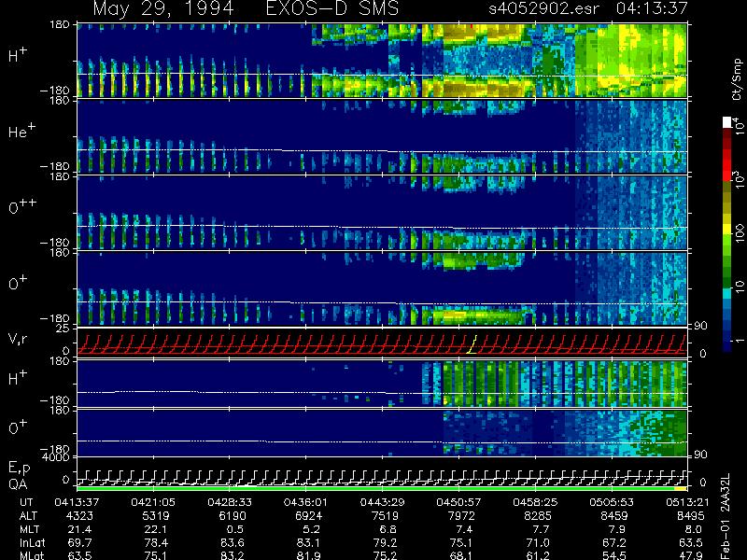Click UT tick value '0450:57'
Viewport: 747px width, 560px height.
pyautogui.click(x=458, y=502)
